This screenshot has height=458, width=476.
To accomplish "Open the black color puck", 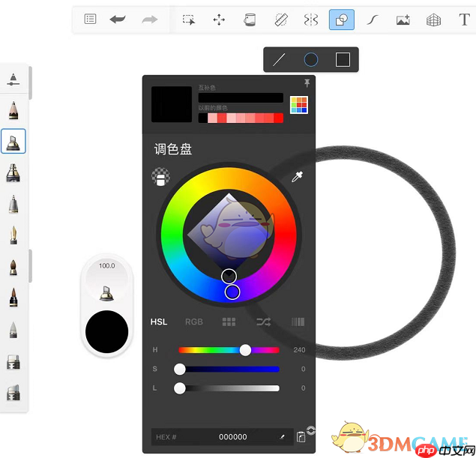I will coord(107,332).
